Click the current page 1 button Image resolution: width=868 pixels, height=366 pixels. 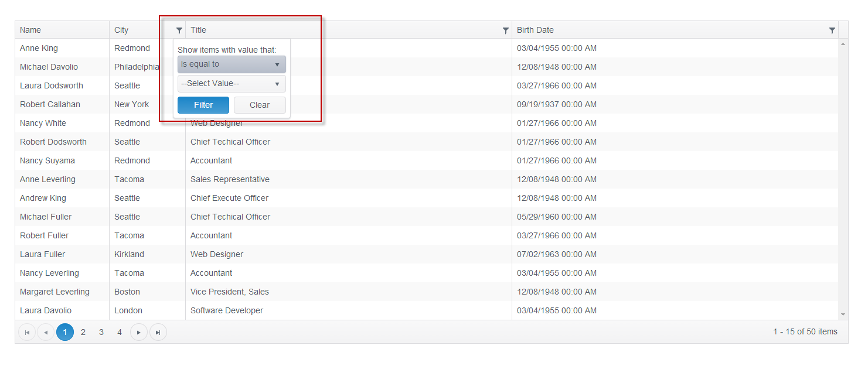pyautogui.click(x=65, y=332)
